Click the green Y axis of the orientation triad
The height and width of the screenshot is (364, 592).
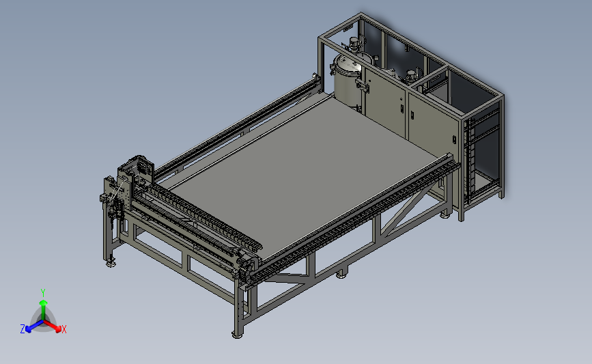tap(43, 310)
